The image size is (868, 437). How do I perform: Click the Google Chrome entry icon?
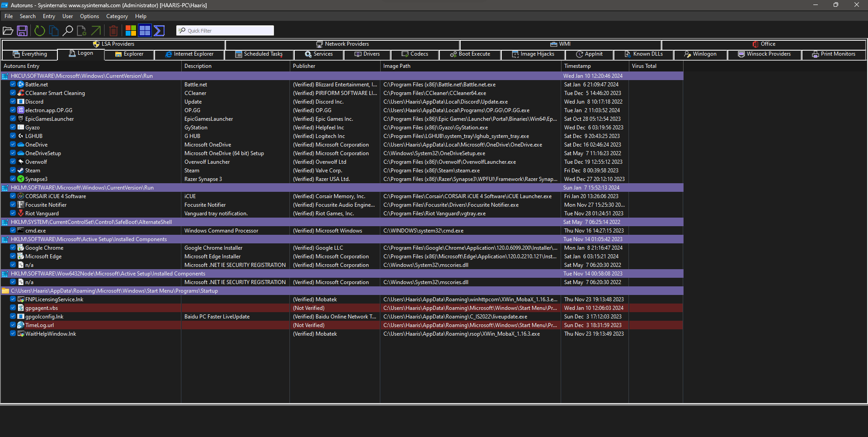[x=21, y=248]
